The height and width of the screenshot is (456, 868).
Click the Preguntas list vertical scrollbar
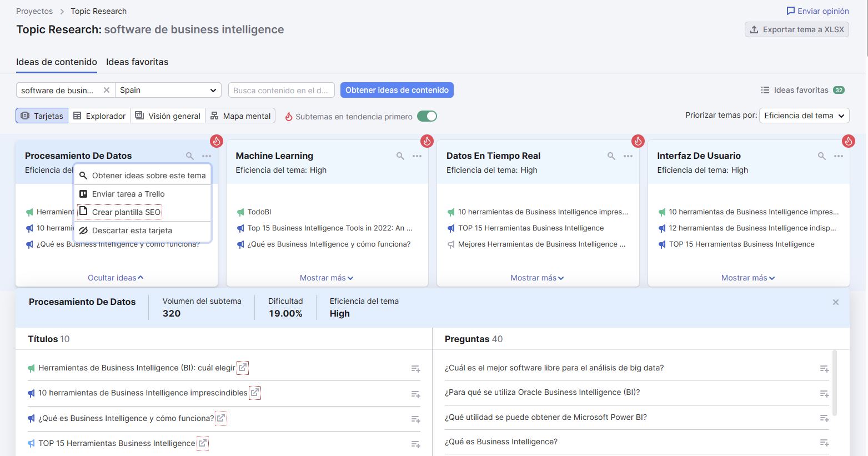(834, 382)
